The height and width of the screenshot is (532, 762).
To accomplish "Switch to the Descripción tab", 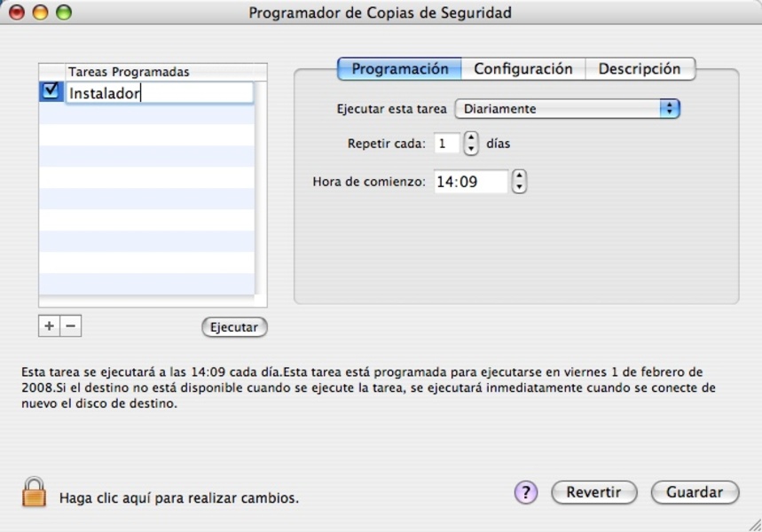I will coord(639,69).
